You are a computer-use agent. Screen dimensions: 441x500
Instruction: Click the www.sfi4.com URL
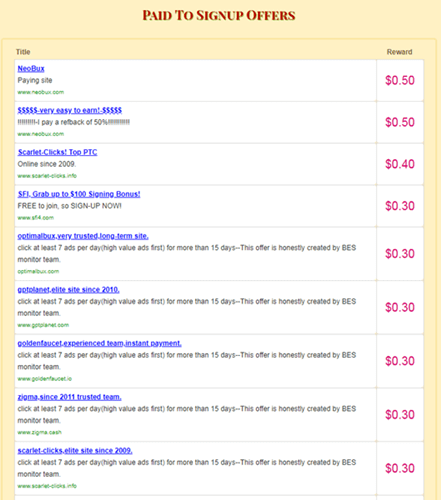click(35, 218)
